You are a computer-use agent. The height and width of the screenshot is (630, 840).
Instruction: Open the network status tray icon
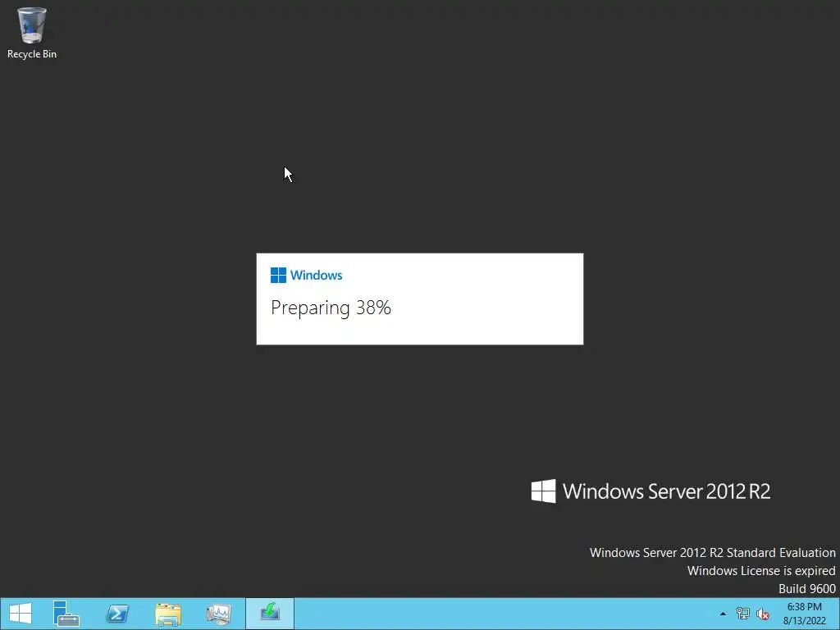pyautogui.click(x=743, y=614)
